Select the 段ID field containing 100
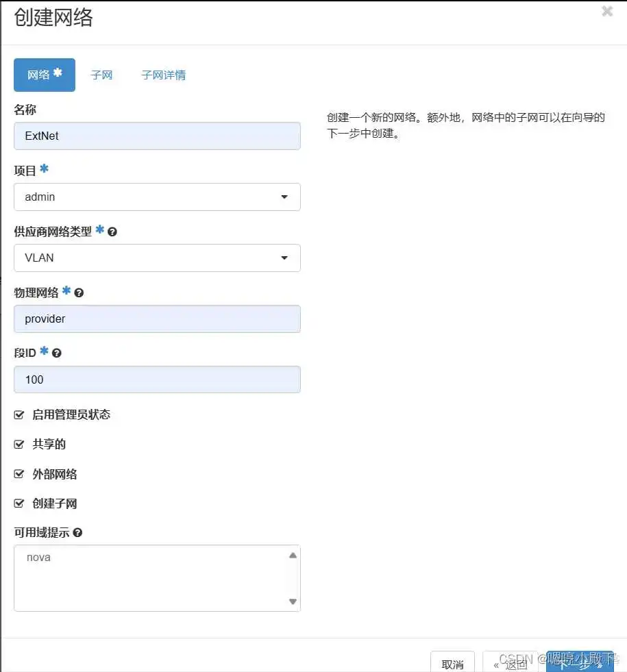The height and width of the screenshot is (672, 627). point(156,379)
